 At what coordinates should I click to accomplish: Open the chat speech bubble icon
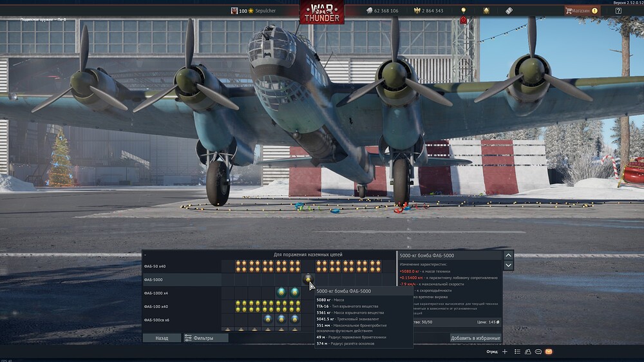point(538,352)
